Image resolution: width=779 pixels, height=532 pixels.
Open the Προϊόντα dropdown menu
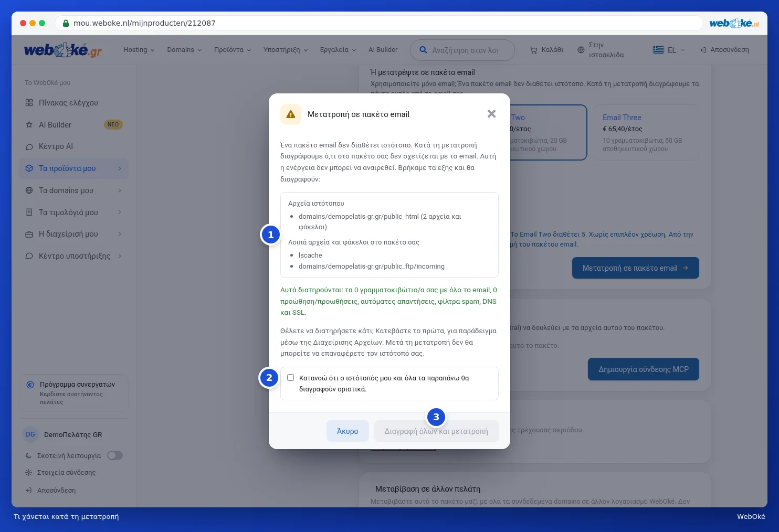click(233, 50)
